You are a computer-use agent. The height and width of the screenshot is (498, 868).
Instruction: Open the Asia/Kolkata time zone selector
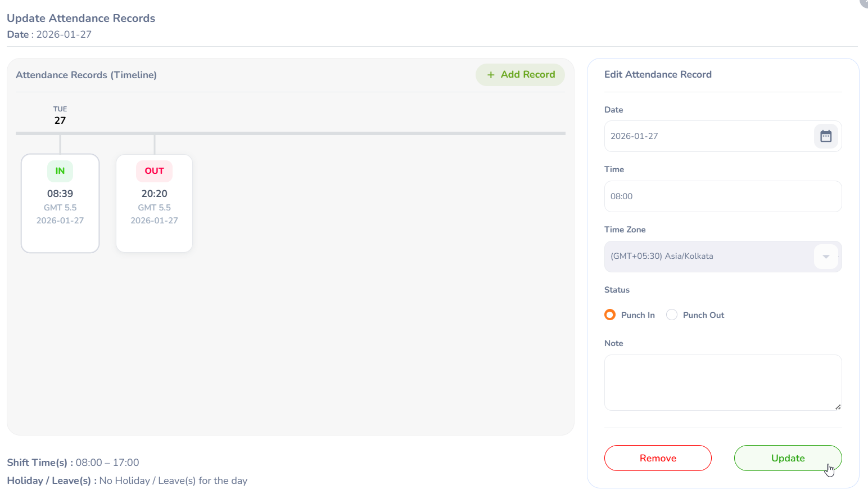[x=708, y=257]
